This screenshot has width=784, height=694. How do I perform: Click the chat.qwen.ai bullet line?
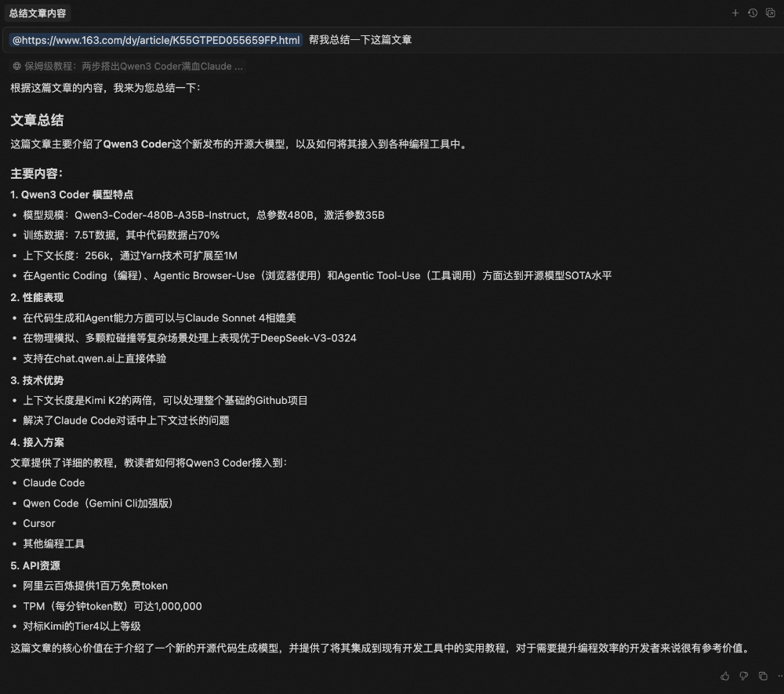95,358
